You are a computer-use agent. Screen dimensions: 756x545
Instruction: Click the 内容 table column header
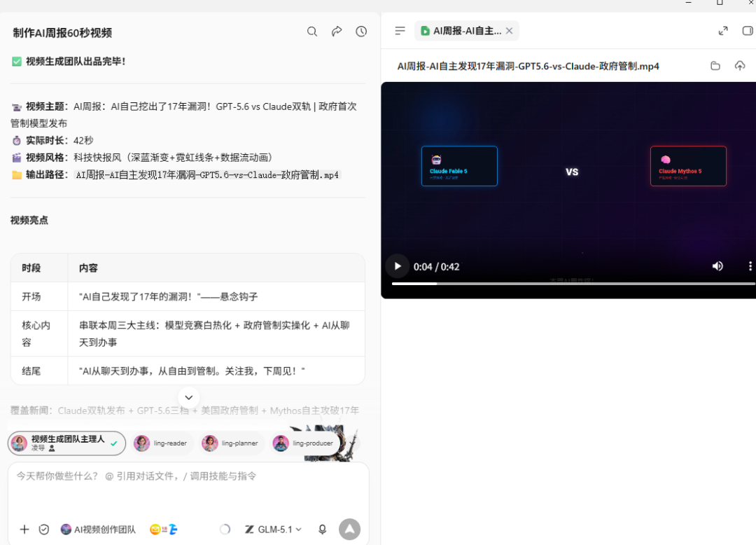pyautogui.click(x=89, y=268)
